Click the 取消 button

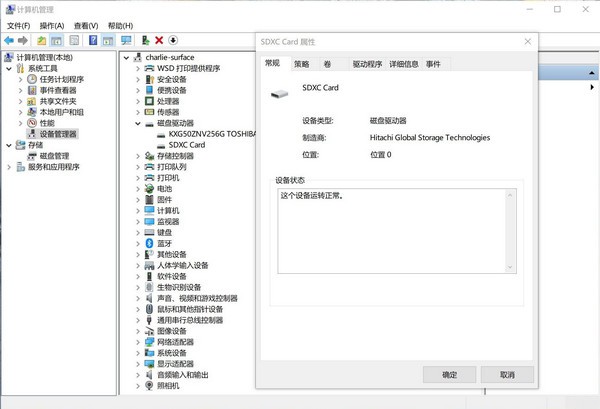pyautogui.click(x=507, y=375)
